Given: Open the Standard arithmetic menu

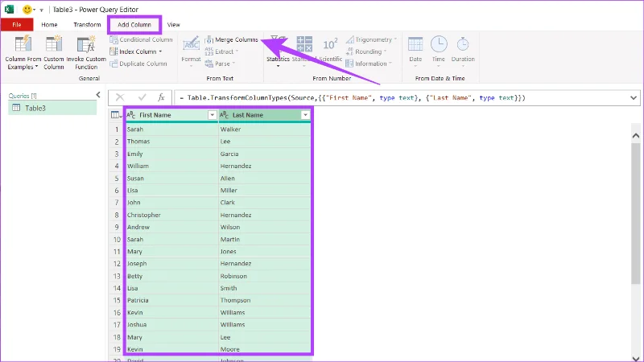Looking at the screenshot, I should 304,52.
